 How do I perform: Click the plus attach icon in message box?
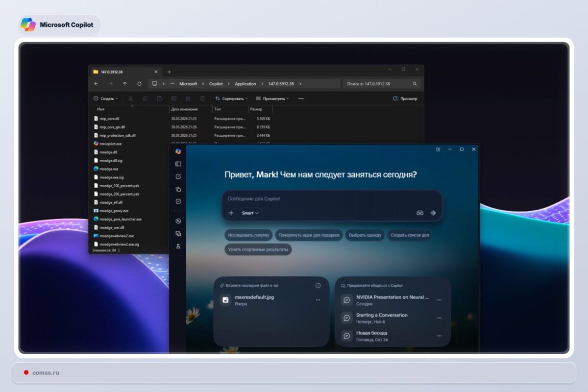click(231, 213)
